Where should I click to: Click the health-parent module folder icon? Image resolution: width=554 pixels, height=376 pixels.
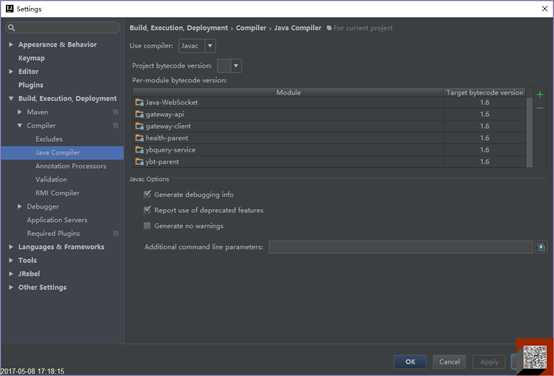tap(140, 138)
